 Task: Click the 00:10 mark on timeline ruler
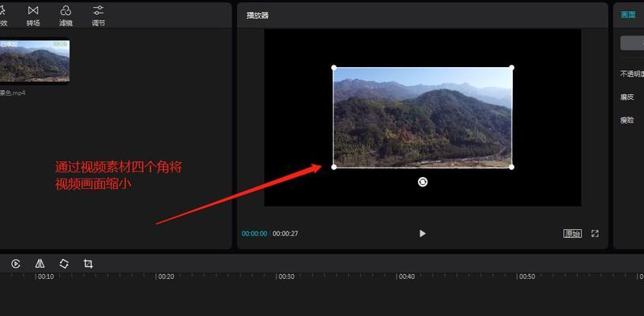[46, 276]
